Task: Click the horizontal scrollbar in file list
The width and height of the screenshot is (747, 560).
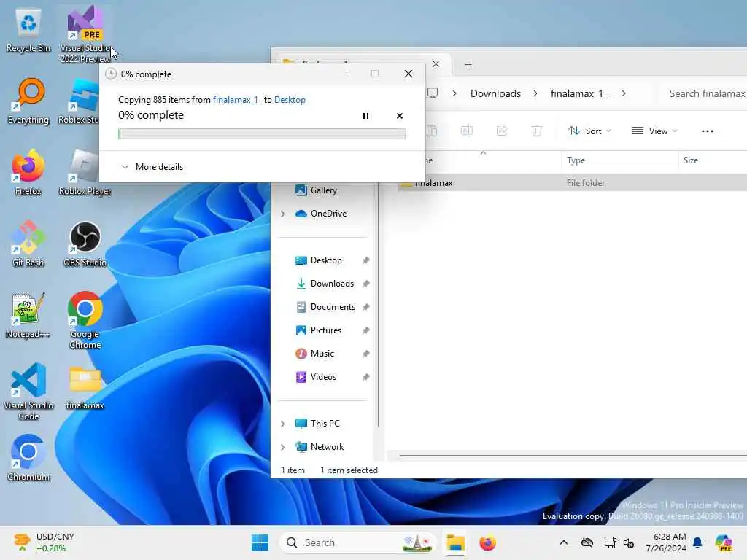Action: (x=573, y=456)
